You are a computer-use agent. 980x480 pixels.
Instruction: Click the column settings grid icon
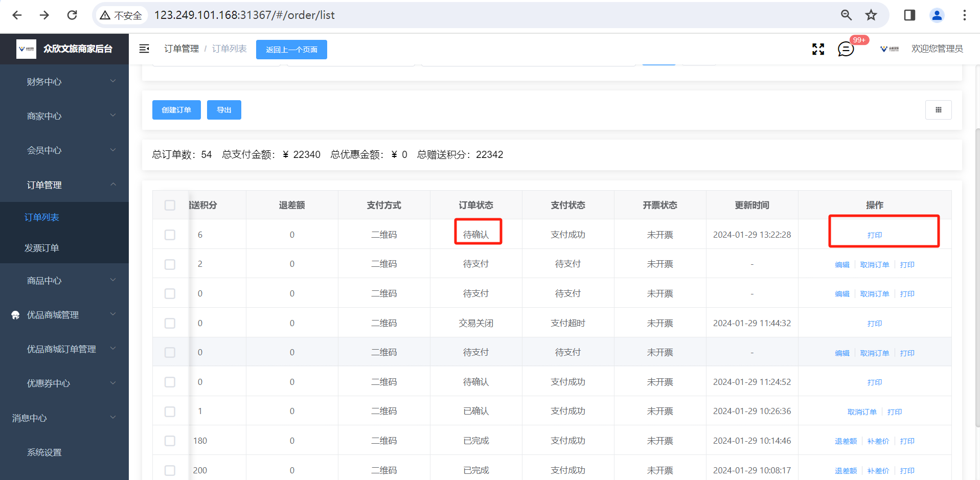(x=939, y=110)
